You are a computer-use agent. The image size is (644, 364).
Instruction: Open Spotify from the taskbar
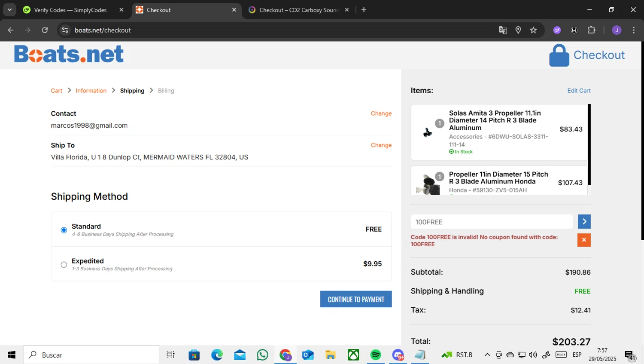point(376,355)
